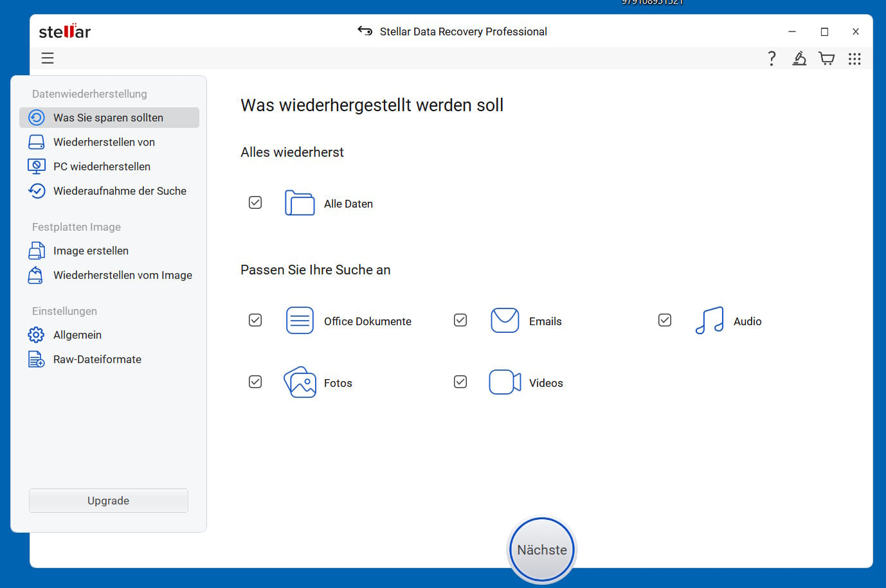Open the hamburger menu icon

[48, 58]
